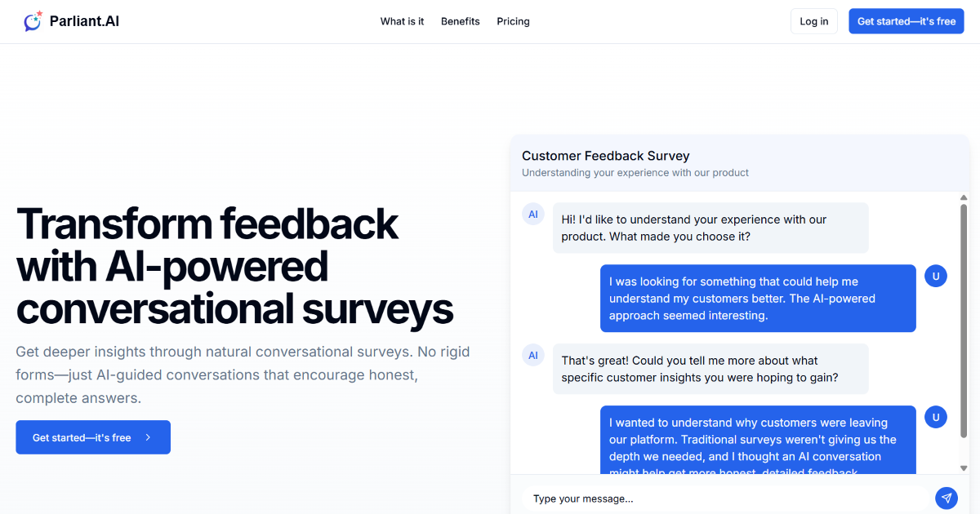Click the AI avatar beside the greeting message
The width and height of the screenshot is (980, 514).
(x=533, y=215)
